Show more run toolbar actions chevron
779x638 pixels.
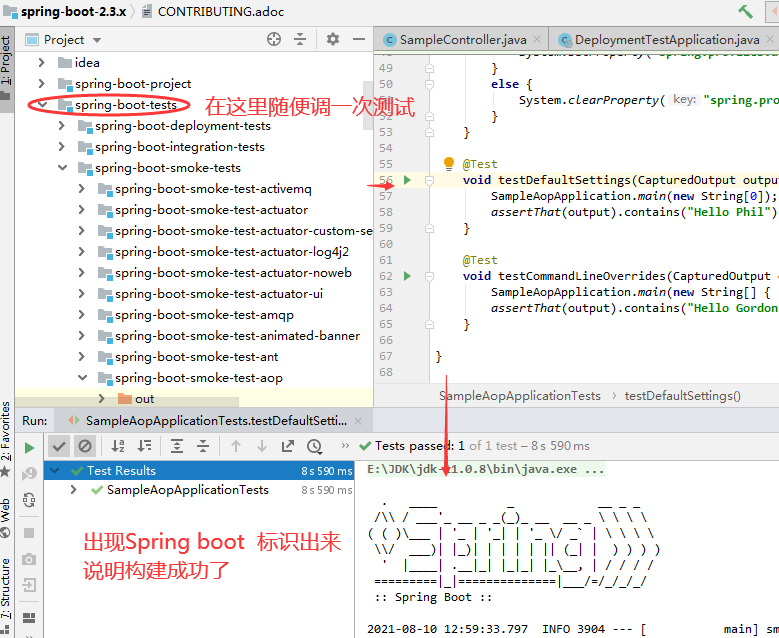[345, 446]
